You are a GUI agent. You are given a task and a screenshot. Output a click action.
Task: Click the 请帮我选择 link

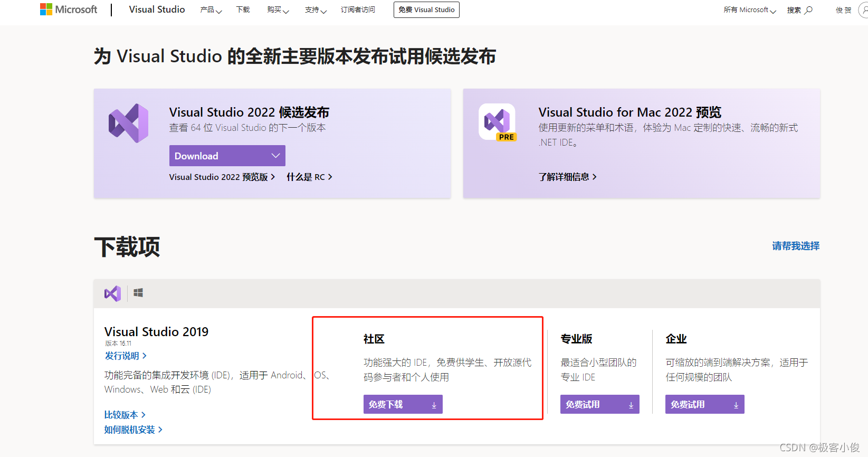pos(796,246)
